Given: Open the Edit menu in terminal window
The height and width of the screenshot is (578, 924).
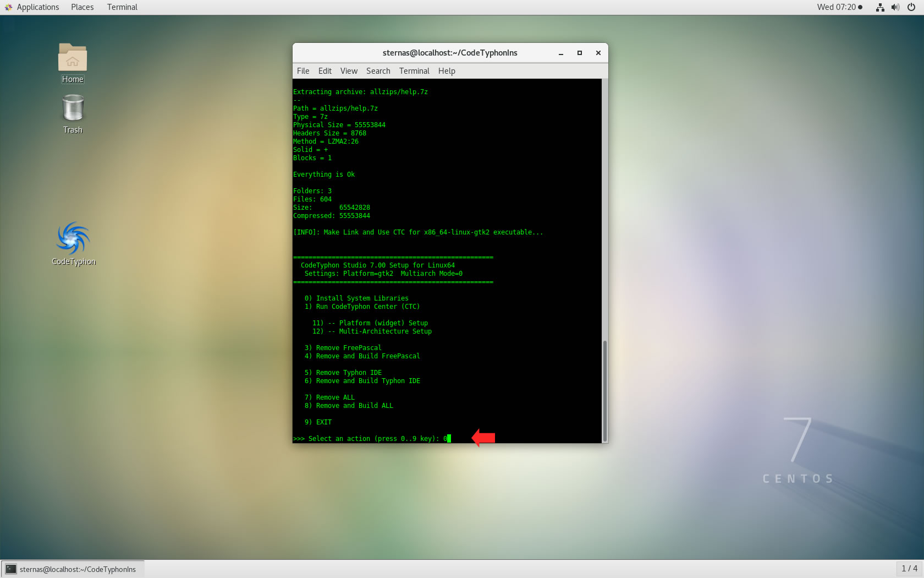Looking at the screenshot, I should tap(325, 71).
